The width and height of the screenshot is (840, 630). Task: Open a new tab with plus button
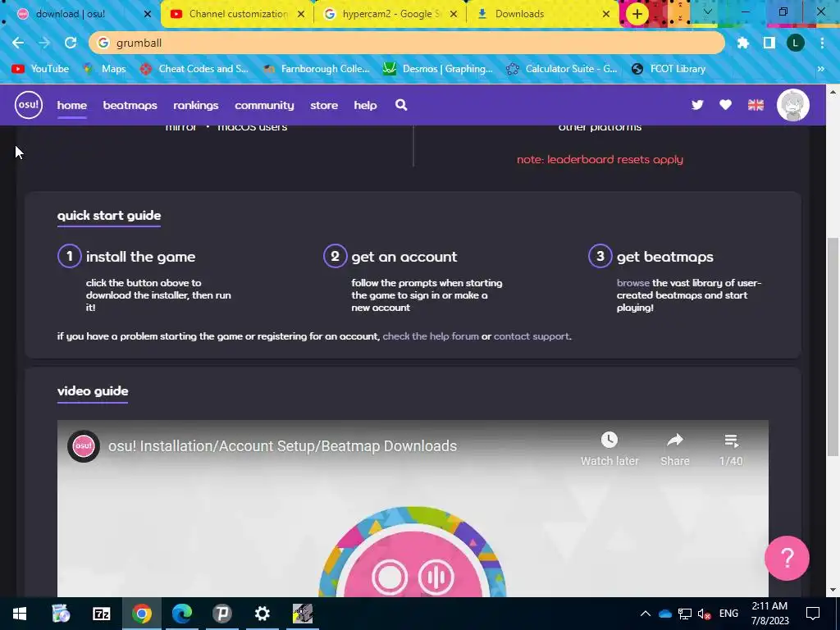click(637, 14)
